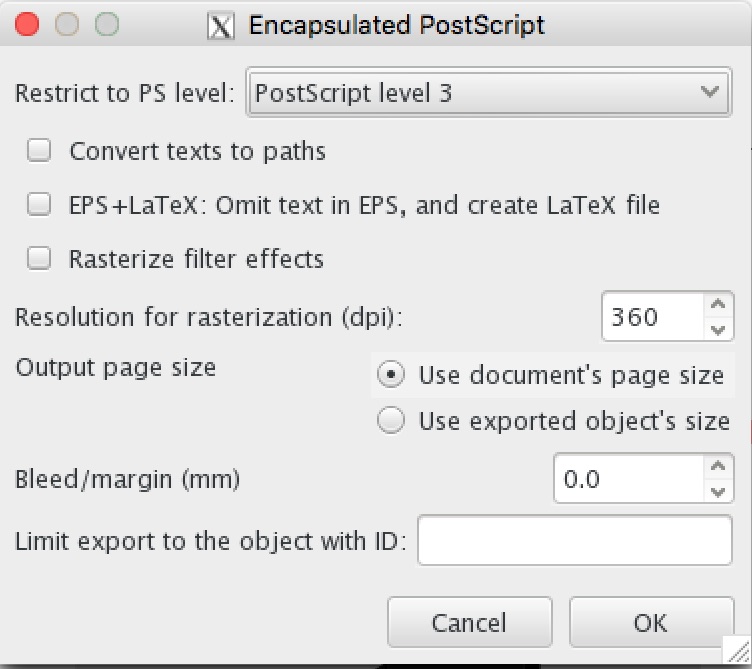Select Use exported object's size

pos(392,421)
